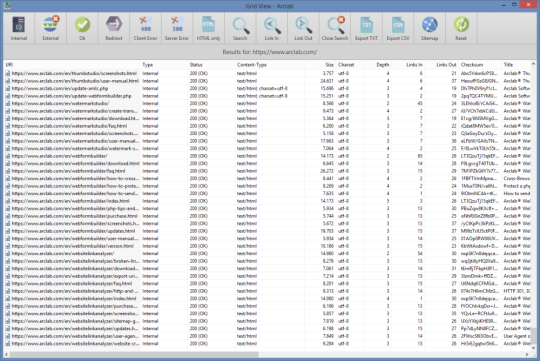Viewport: 540px width, 361px height.
Task: Select the /en/webformbuilder/ row
Action: coord(267,156)
